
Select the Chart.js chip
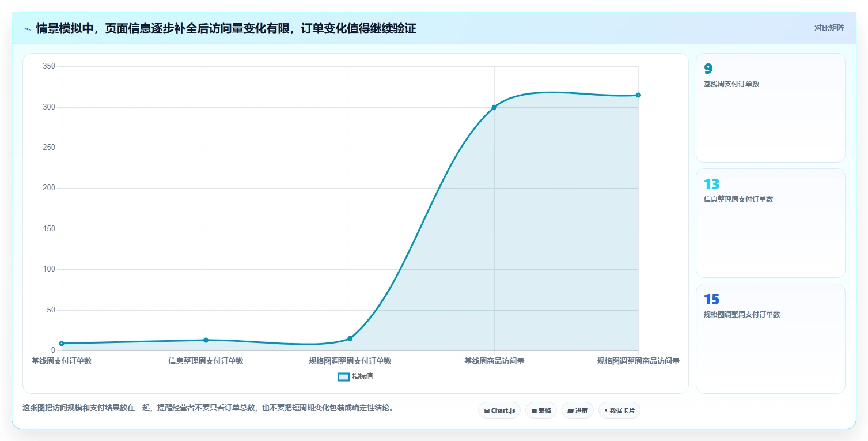click(499, 410)
